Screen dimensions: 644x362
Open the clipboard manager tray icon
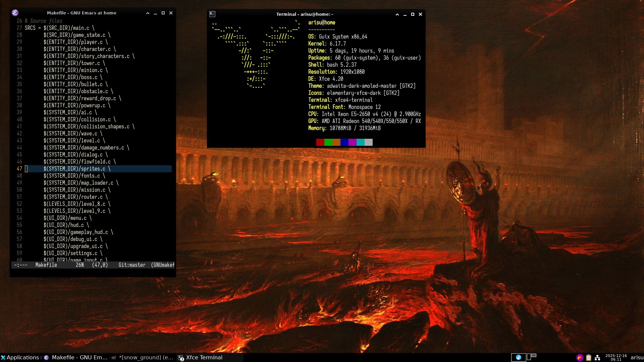pyautogui.click(x=589, y=358)
